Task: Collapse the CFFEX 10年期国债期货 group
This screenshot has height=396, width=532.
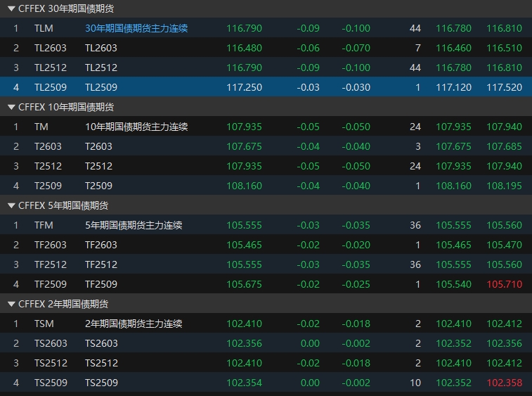Action: 11,107
